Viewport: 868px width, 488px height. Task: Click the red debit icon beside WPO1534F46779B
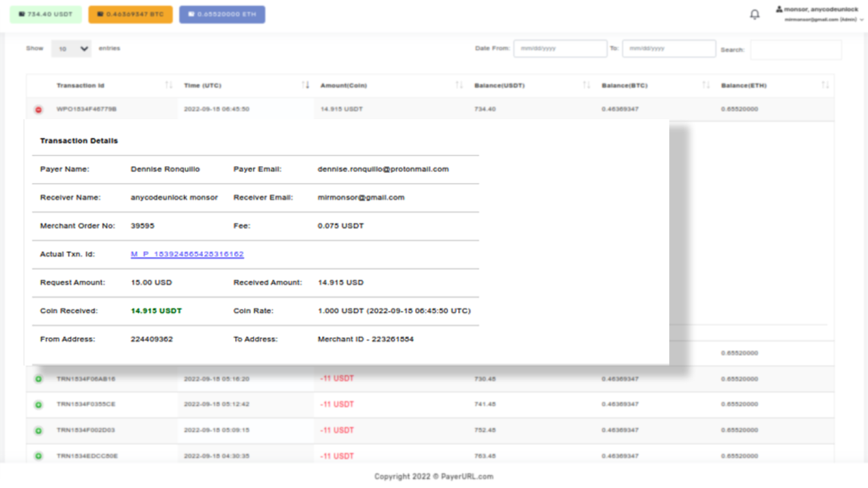tap(38, 110)
